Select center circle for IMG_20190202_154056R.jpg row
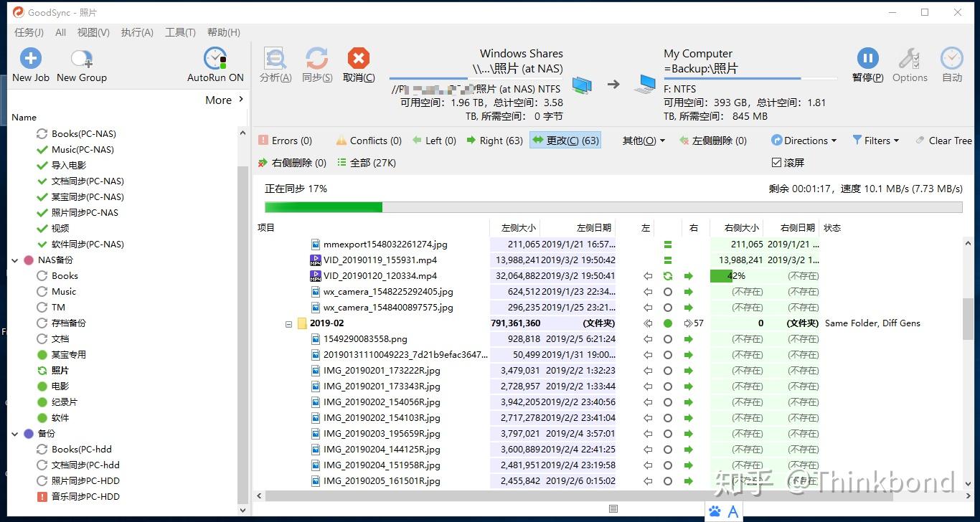Image resolution: width=980 pixels, height=522 pixels. tap(668, 402)
